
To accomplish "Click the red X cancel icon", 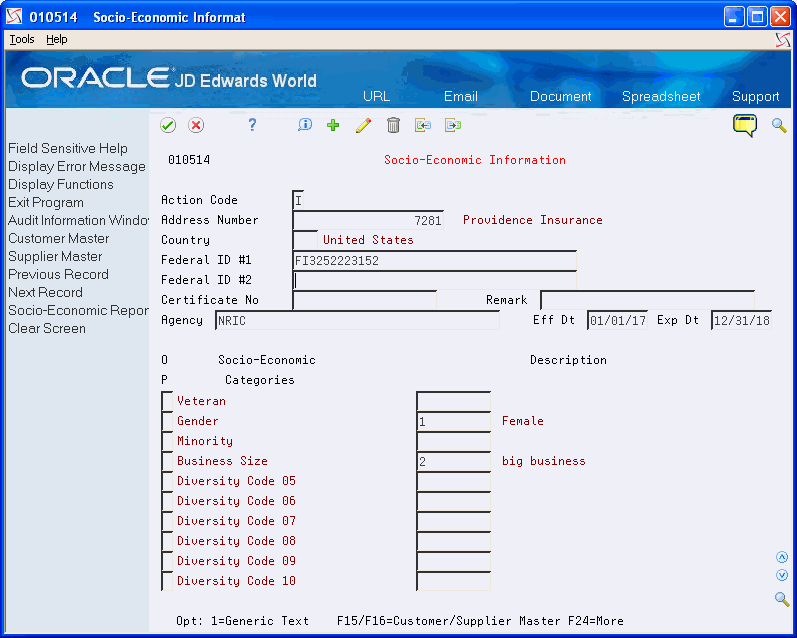I will click(x=196, y=125).
